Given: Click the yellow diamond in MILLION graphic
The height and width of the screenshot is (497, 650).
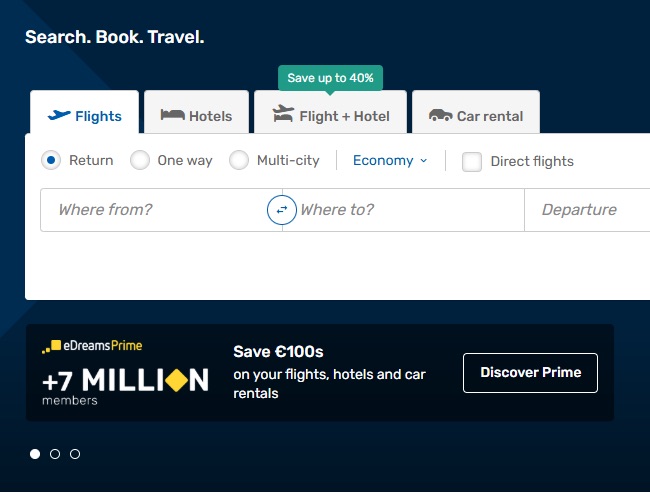Looking at the screenshot, I should (x=177, y=380).
